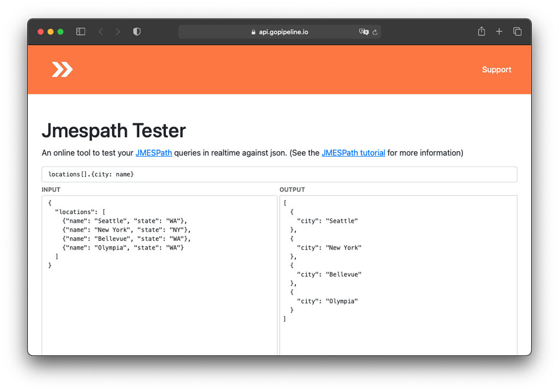Select the OUTPUT results panel
The width and height of the screenshot is (559, 392).
click(399, 273)
